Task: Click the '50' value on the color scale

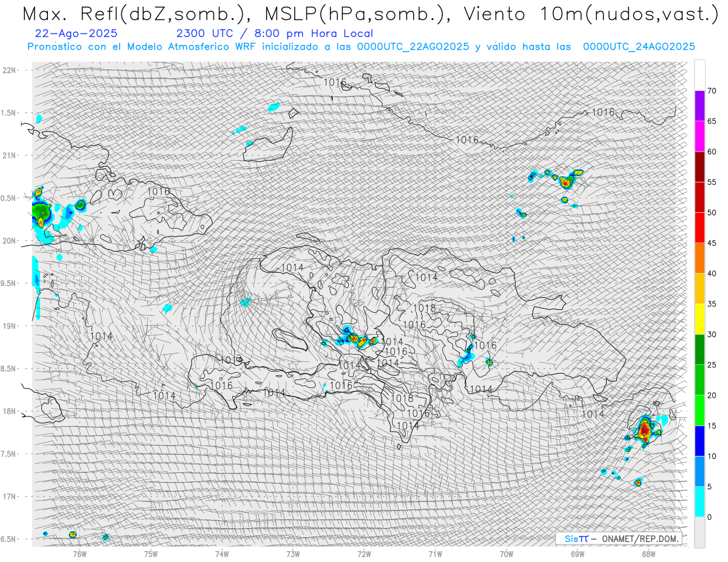Action: [712, 213]
